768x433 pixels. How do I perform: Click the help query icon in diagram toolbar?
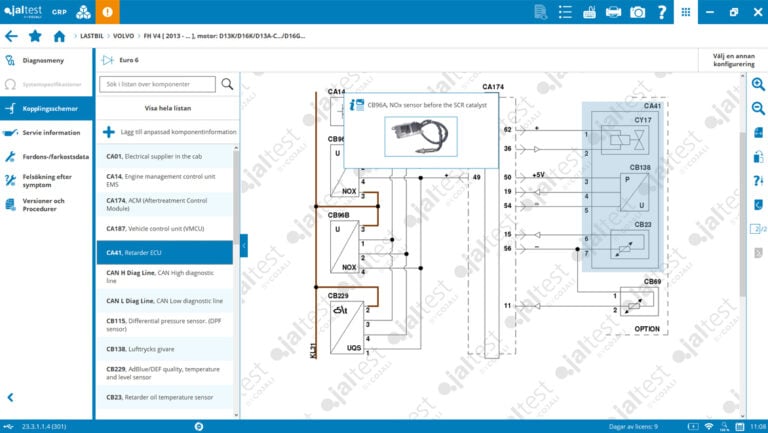tap(758, 181)
